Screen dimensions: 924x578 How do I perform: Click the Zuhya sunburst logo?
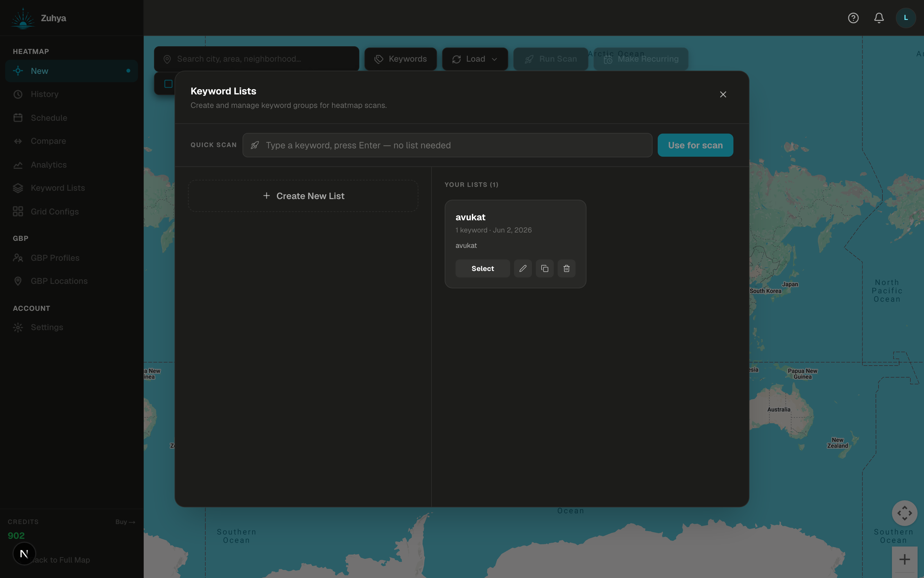click(23, 18)
